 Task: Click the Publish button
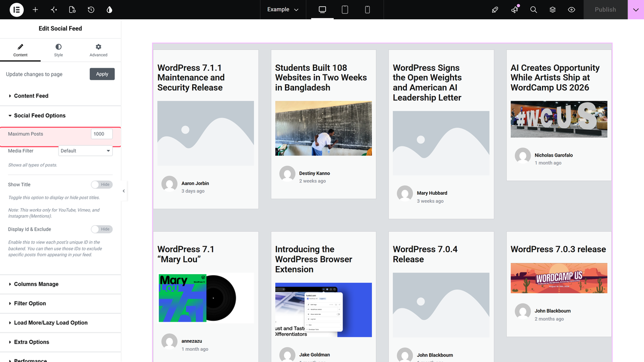point(605,10)
